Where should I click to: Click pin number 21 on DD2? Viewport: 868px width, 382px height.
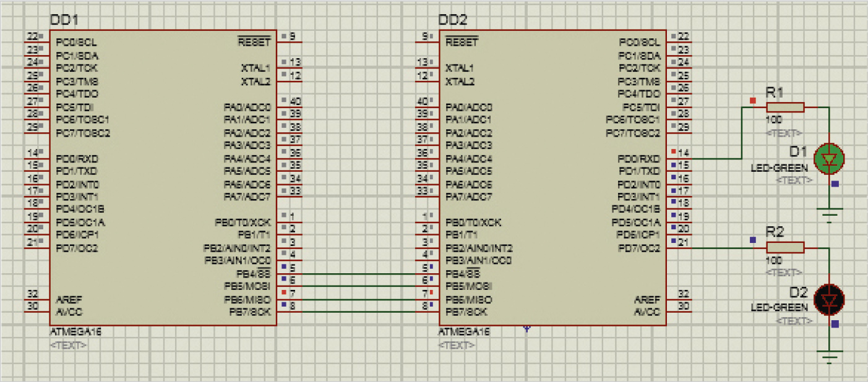(x=684, y=242)
